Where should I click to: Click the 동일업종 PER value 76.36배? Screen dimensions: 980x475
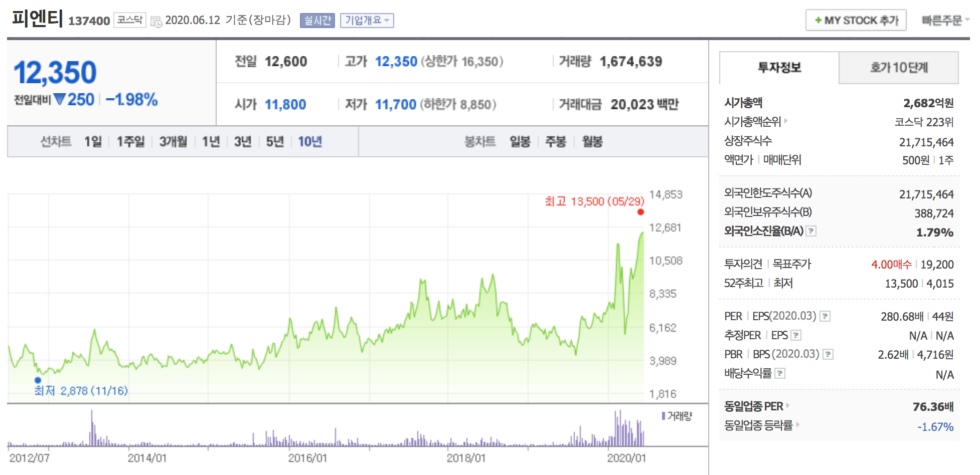pyautogui.click(x=933, y=407)
